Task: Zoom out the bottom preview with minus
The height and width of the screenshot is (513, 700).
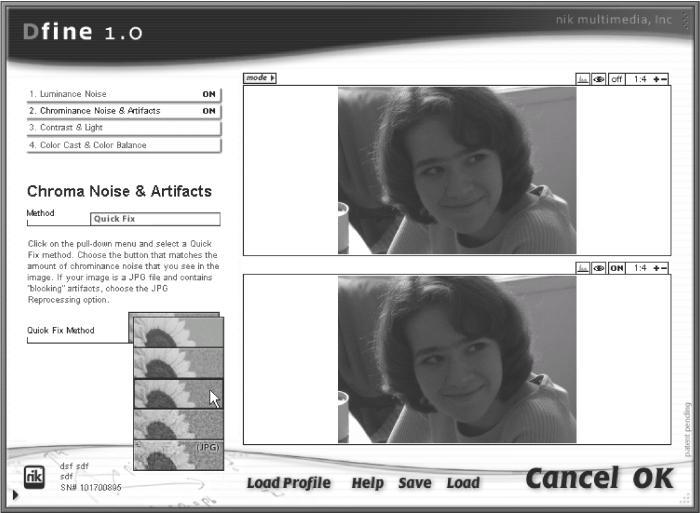Action: tap(664, 268)
